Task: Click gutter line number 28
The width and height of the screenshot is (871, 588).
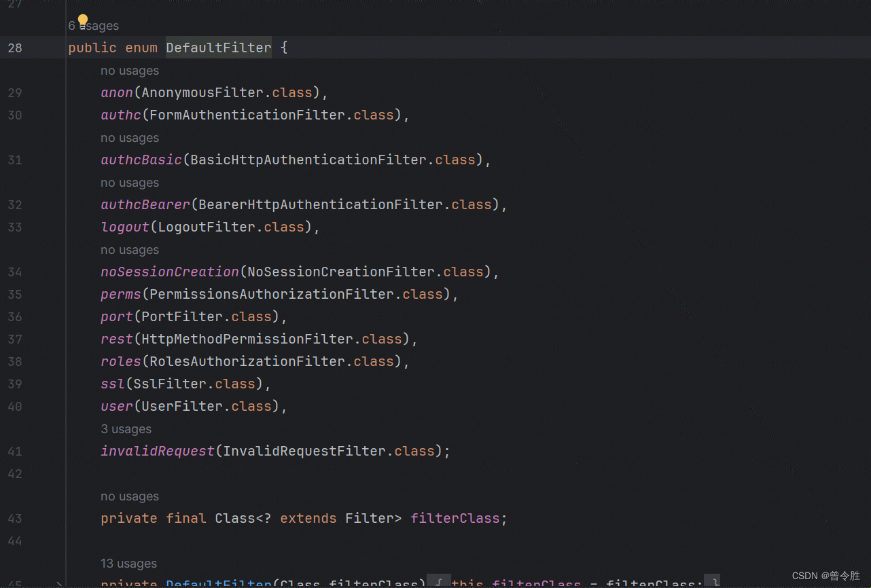Action: [x=15, y=48]
